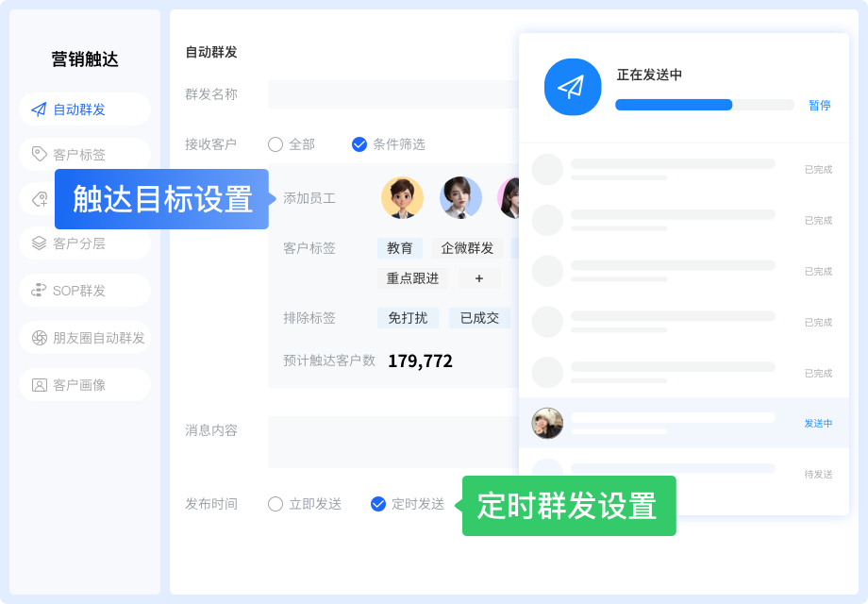Click the 接收客户 label
Viewport: 868px width, 604px height.
coord(211,144)
